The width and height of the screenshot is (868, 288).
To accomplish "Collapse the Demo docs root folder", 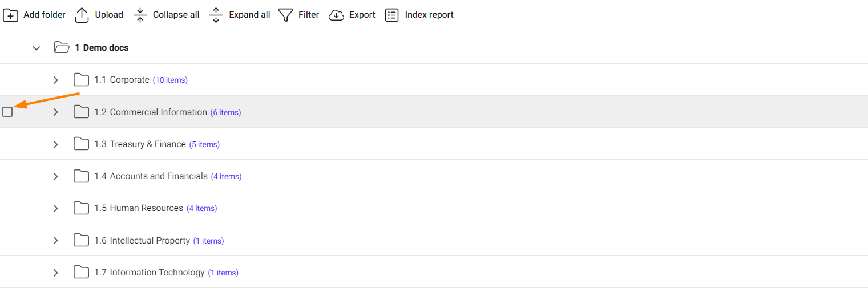I will [x=37, y=48].
